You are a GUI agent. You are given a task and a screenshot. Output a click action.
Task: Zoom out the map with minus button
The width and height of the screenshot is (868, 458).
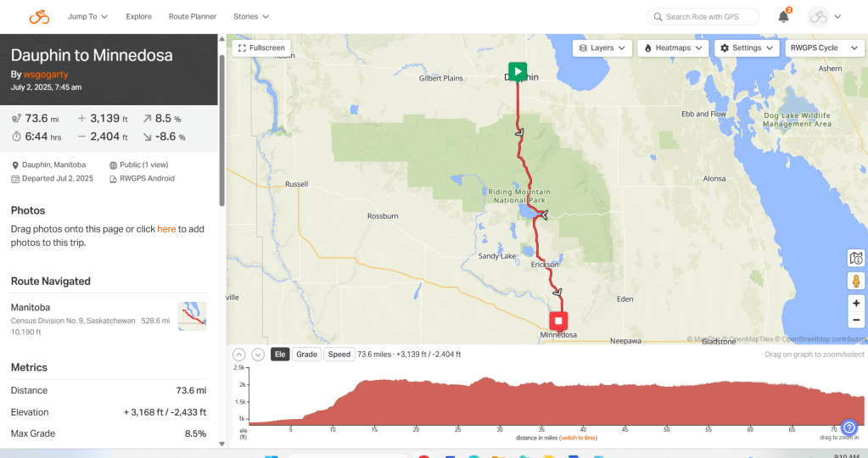pyautogui.click(x=856, y=320)
